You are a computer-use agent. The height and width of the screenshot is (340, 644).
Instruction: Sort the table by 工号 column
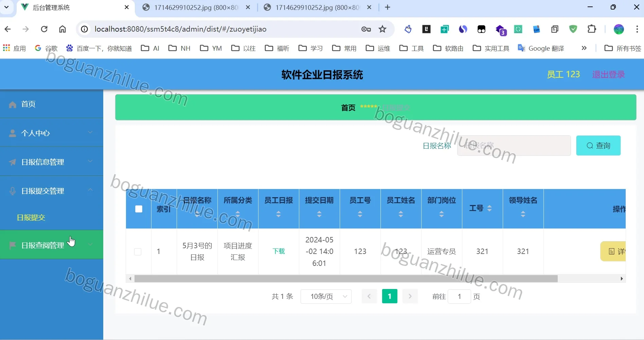click(489, 208)
